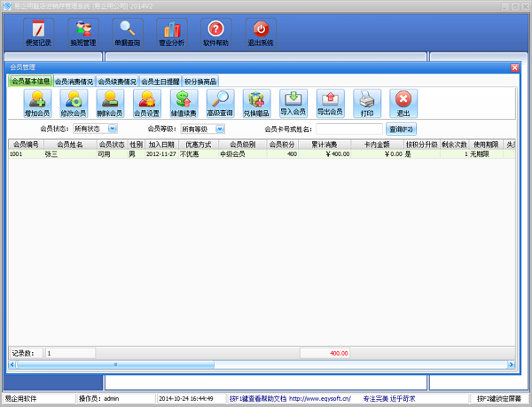
Task: Click 兑换赠品 gift exchange icon
Action: [256, 104]
